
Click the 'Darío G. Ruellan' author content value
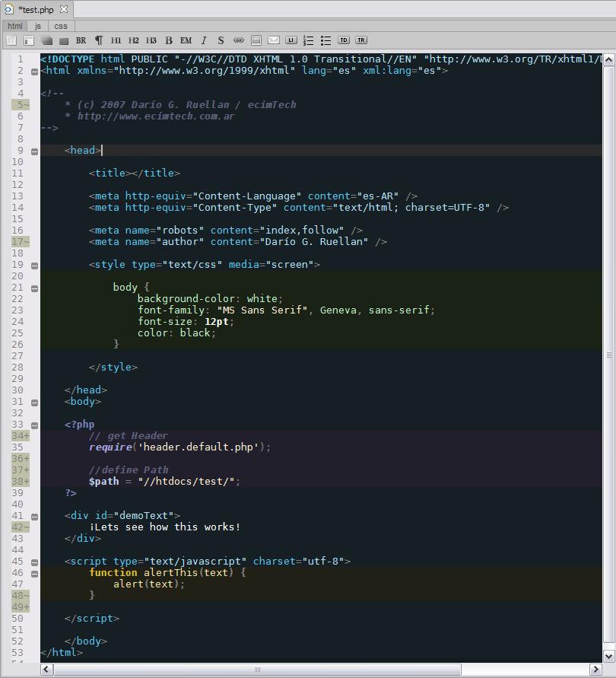tap(316, 242)
